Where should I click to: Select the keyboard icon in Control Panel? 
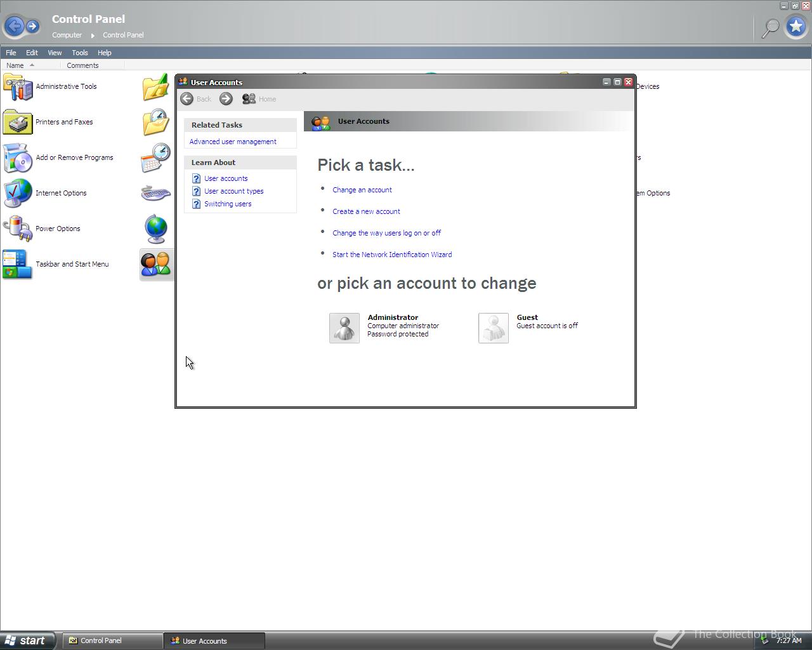(x=156, y=193)
